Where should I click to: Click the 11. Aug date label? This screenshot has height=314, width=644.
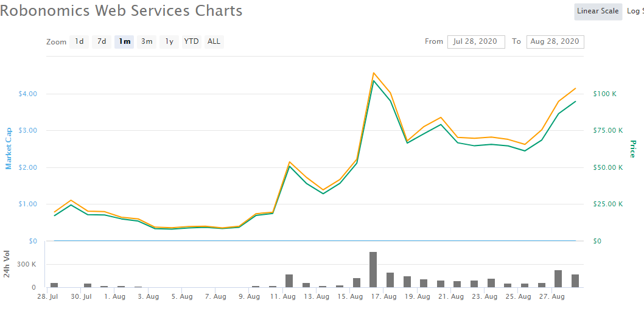(x=284, y=296)
